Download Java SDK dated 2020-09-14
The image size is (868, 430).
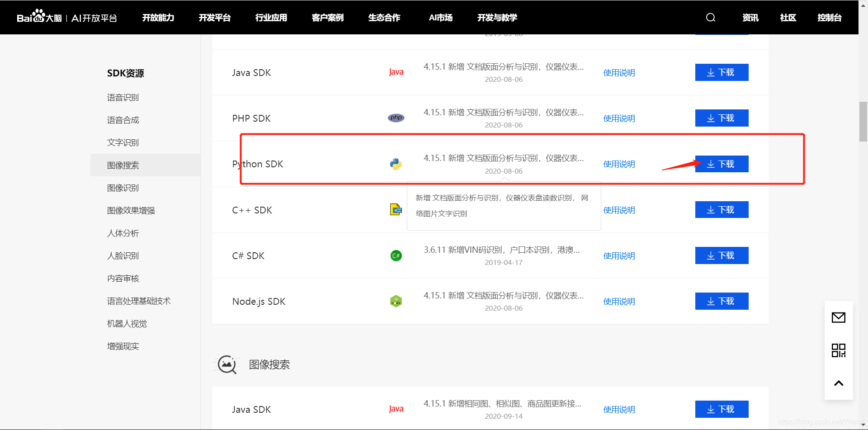click(722, 409)
